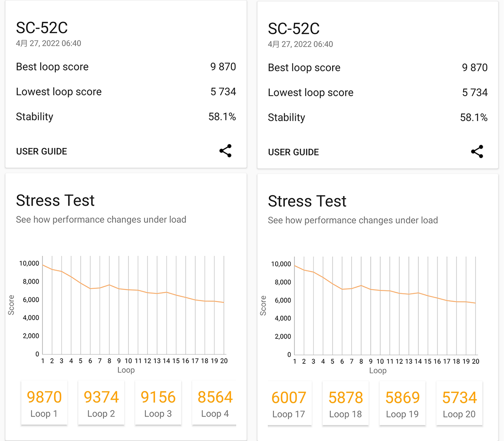This screenshot has height=441, width=504.
Task: Choose the Loop 19 score tile
Action: (402, 404)
